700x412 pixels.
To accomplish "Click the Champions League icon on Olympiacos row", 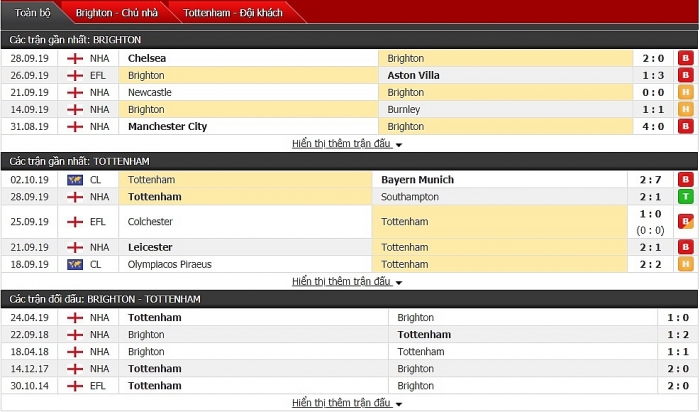I will click(x=74, y=264).
